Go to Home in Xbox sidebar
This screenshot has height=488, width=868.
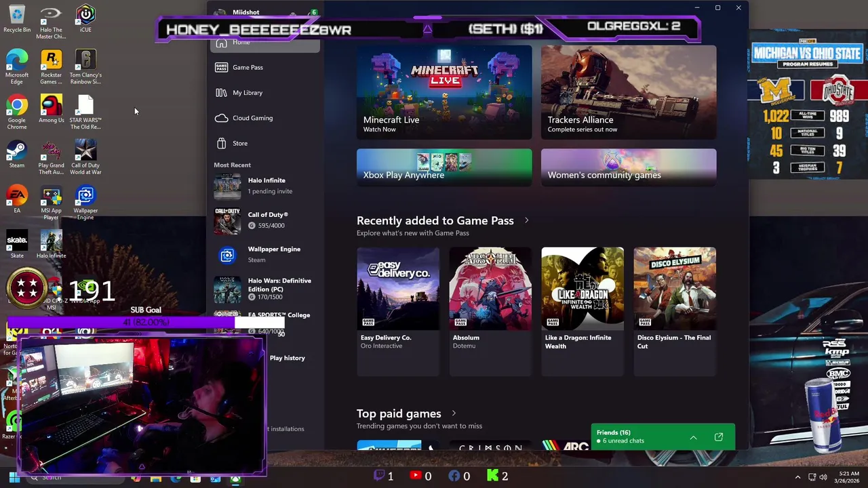[265, 43]
